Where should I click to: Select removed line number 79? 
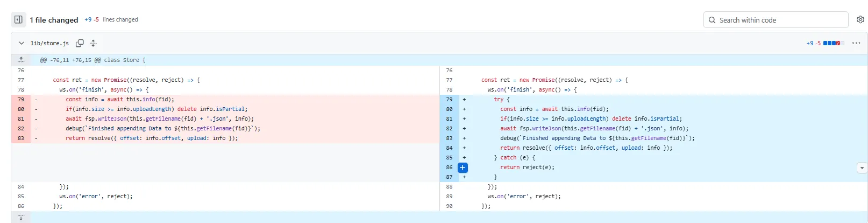tap(21, 100)
